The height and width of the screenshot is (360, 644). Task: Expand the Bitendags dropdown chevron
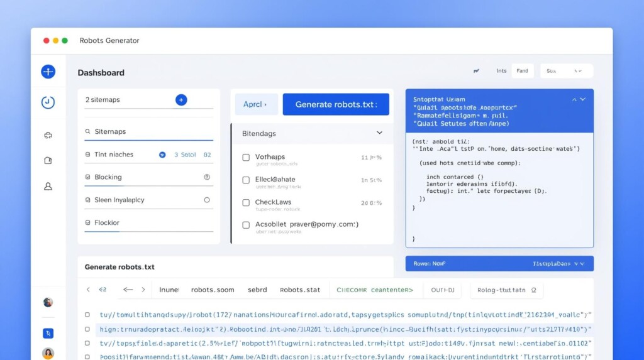coord(379,133)
